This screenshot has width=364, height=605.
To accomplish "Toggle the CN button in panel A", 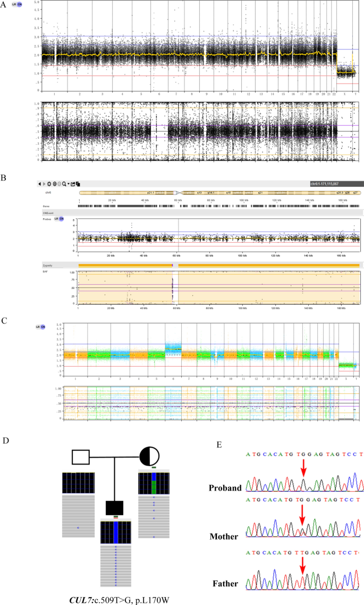I will (20, 4).
